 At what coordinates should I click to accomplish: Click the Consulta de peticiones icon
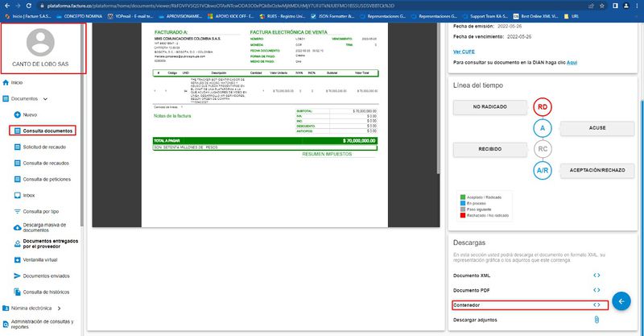17,180
